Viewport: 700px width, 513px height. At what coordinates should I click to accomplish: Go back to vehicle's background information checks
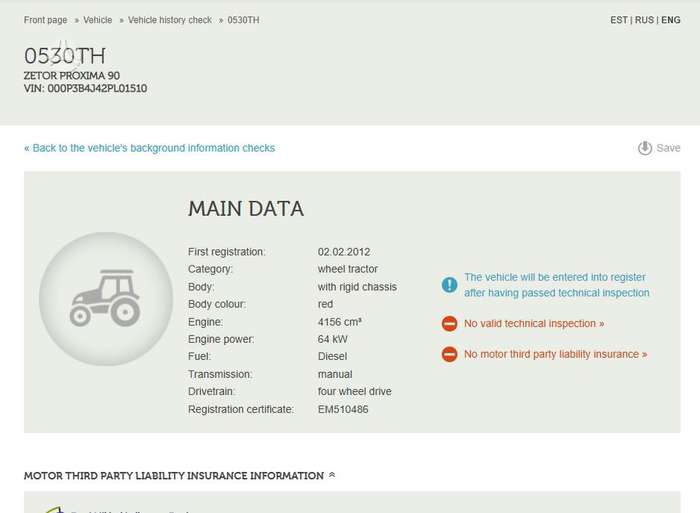(150, 148)
